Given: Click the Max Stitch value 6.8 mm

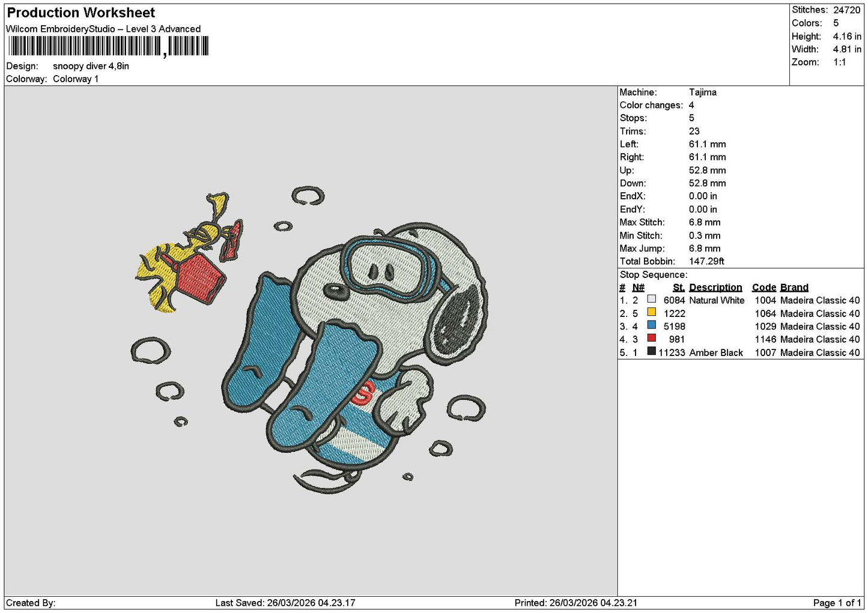Looking at the screenshot, I should point(705,222).
